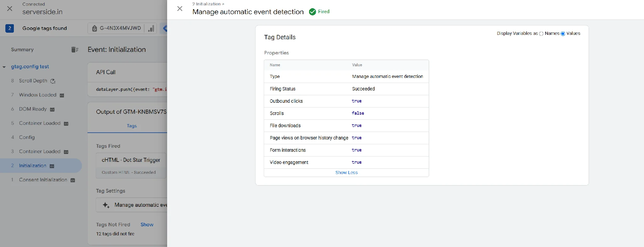Show the tags that did not fire
Image resolution: width=644 pixels, height=247 pixels.
tap(147, 224)
